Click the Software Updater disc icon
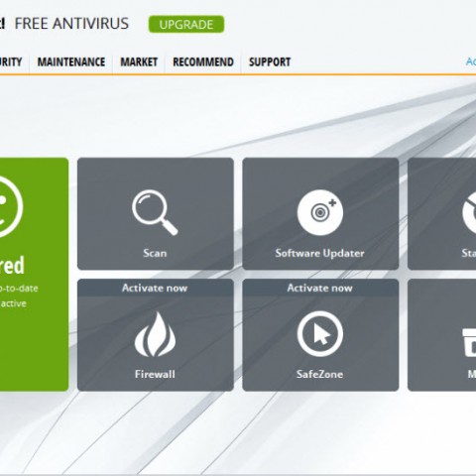Image resolution: width=476 pixels, height=476 pixels. pyautogui.click(x=320, y=212)
